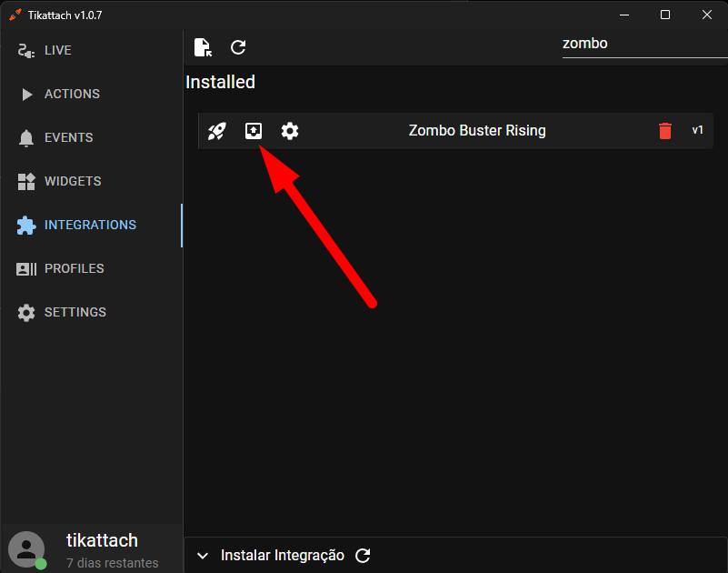
Task: Open the PROFILES page
Action: pos(91,268)
